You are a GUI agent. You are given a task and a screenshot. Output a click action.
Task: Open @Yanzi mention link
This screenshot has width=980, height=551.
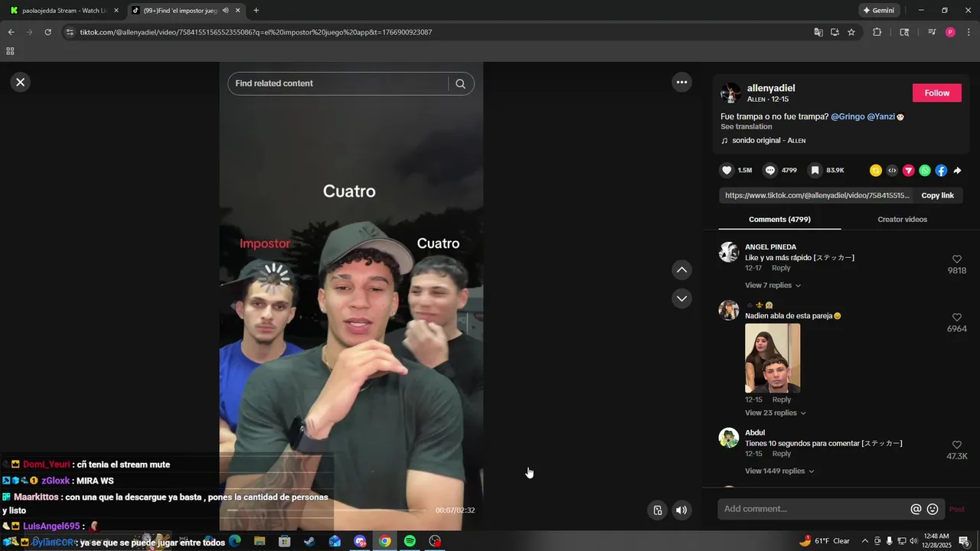click(x=880, y=117)
